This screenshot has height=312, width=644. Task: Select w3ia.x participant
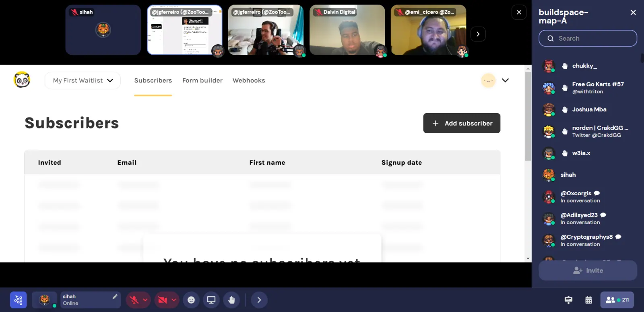(x=588, y=153)
